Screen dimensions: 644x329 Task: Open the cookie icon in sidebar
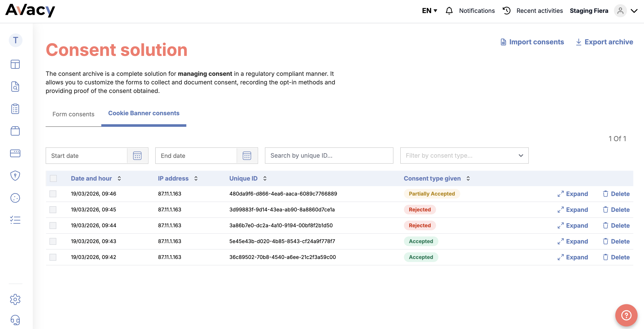point(15,198)
